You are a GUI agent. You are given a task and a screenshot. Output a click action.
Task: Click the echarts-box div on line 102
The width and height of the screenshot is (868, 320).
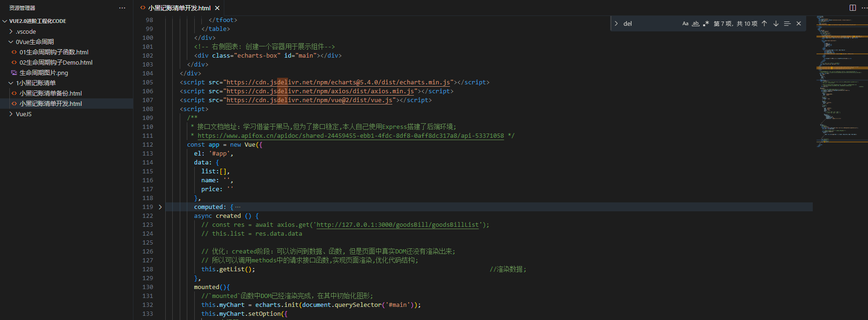pyautogui.click(x=268, y=56)
